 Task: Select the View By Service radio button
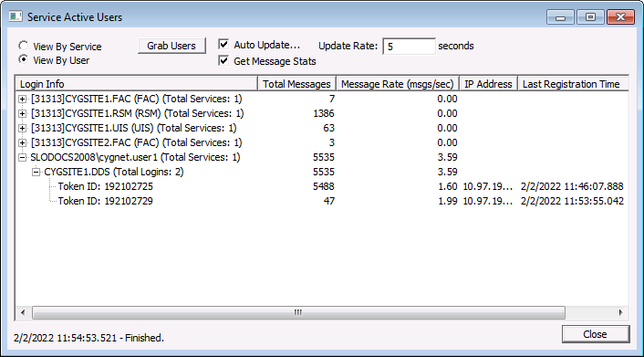pyautogui.click(x=24, y=46)
